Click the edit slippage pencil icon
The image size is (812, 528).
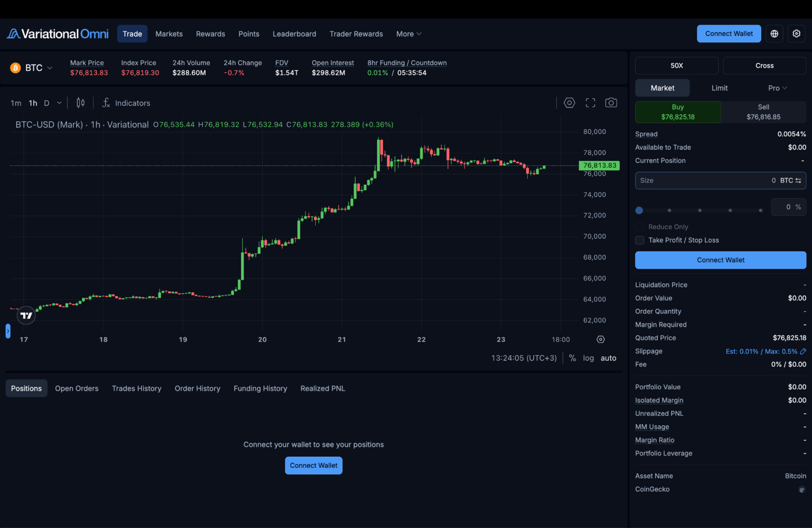coord(803,351)
